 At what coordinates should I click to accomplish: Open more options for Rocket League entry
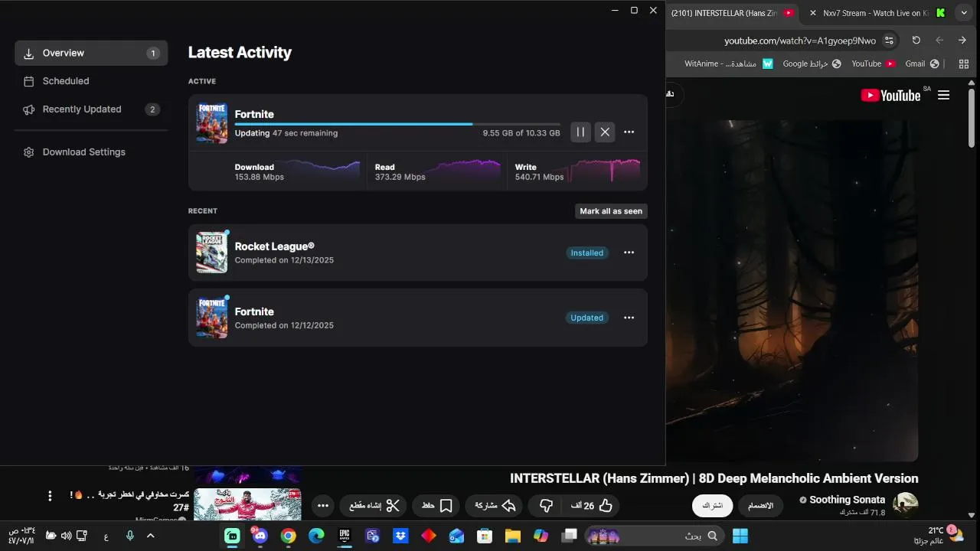coord(629,253)
